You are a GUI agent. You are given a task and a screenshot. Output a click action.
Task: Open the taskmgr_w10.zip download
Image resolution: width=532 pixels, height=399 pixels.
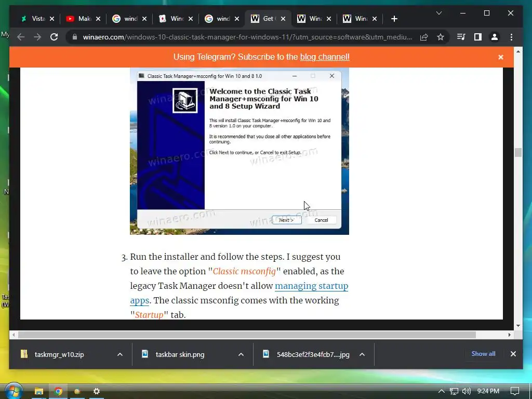[59, 354]
